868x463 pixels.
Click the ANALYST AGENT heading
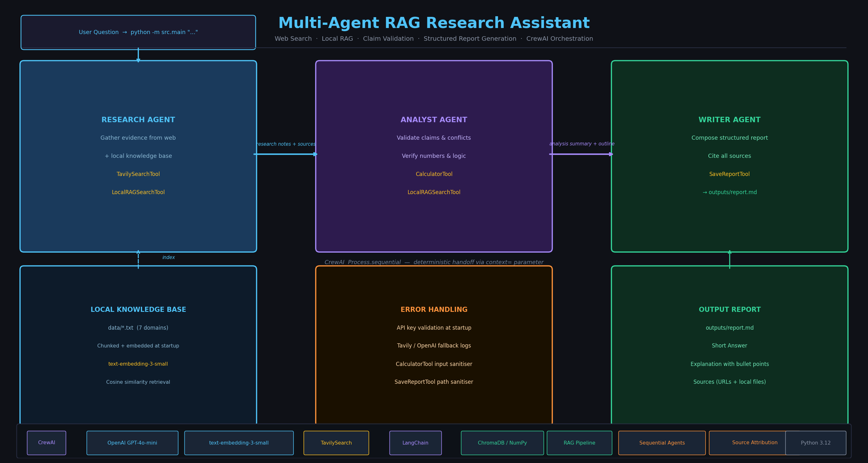pyautogui.click(x=434, y=120)
